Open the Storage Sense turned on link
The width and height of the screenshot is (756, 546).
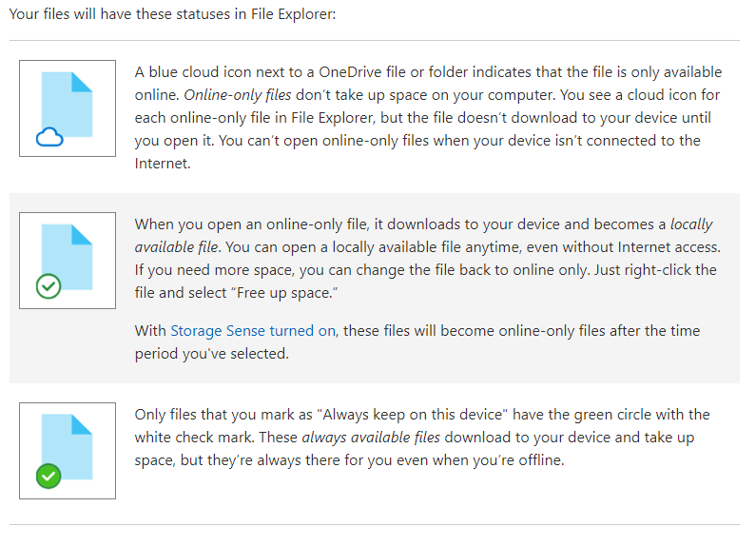click(253, 331)
